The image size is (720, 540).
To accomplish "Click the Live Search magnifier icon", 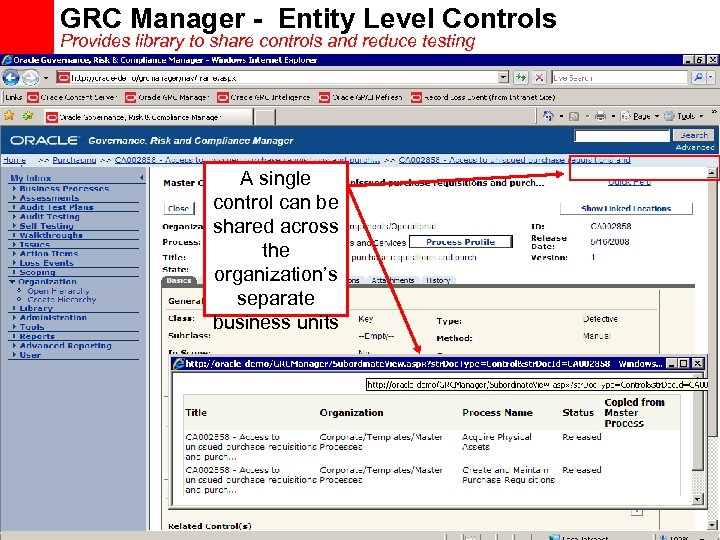I will click(698, 78).
